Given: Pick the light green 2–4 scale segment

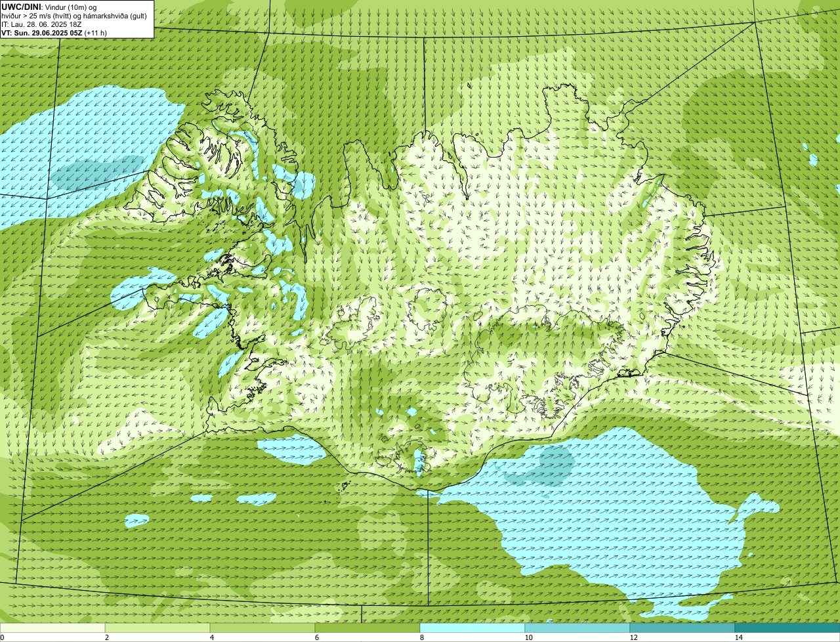Looking at the screenshot, I should click(157, 628).
